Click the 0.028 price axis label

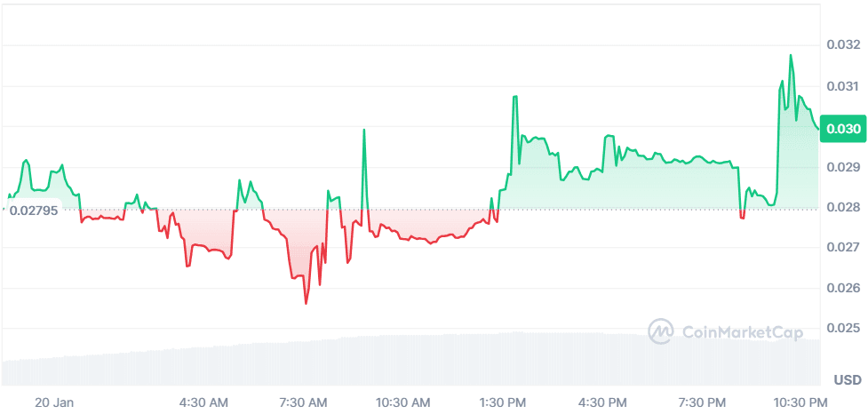(841, 207)
